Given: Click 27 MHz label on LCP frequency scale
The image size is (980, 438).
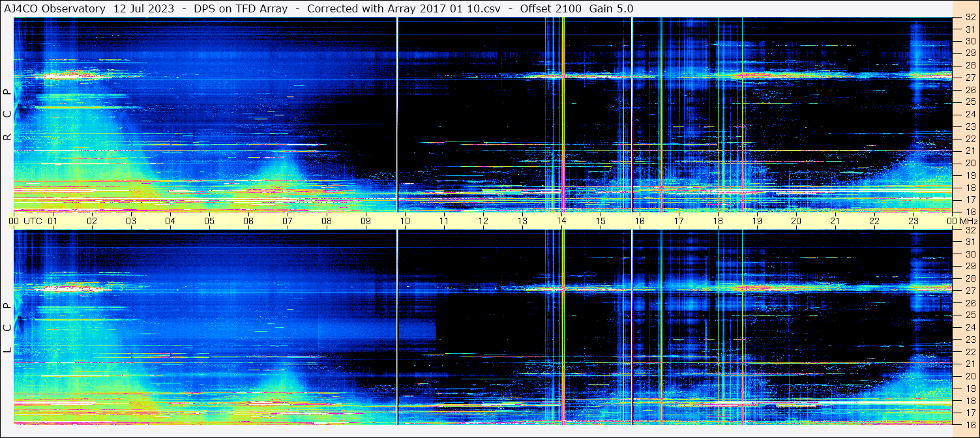Looking at the screenshot, I should 970,291.
